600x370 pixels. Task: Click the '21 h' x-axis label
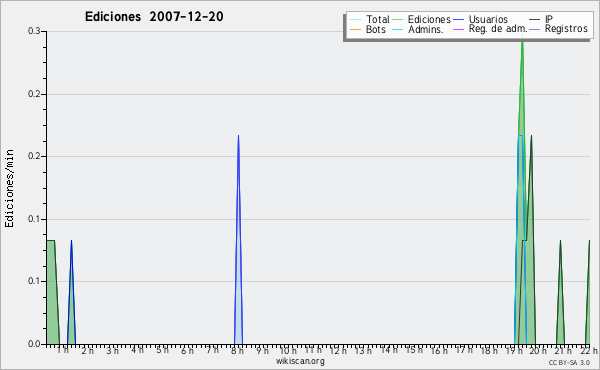pos(563,350)
